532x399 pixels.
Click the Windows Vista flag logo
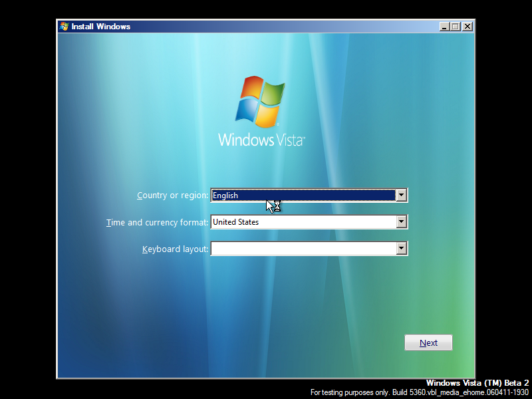(x=261, y=101)
